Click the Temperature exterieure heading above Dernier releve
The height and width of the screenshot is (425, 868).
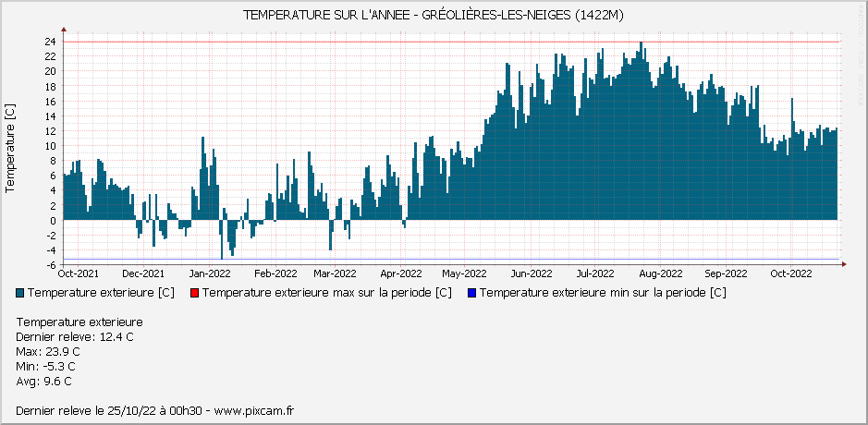79,322
